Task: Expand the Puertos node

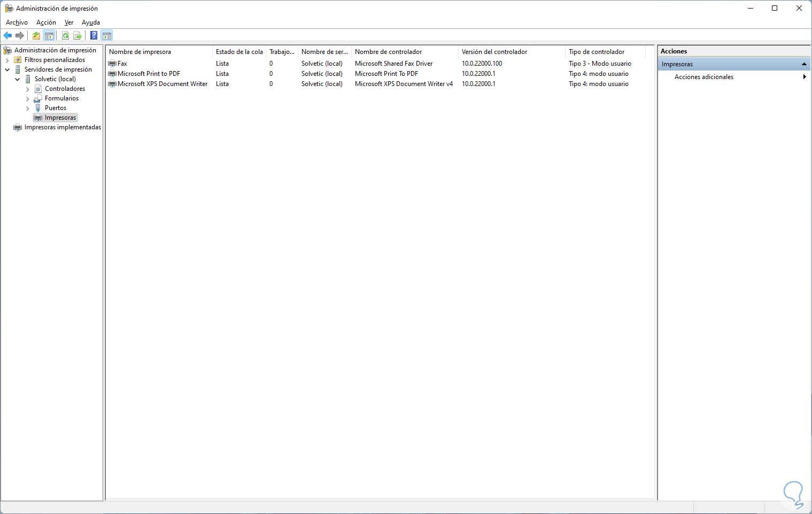Action: (27, 108)
